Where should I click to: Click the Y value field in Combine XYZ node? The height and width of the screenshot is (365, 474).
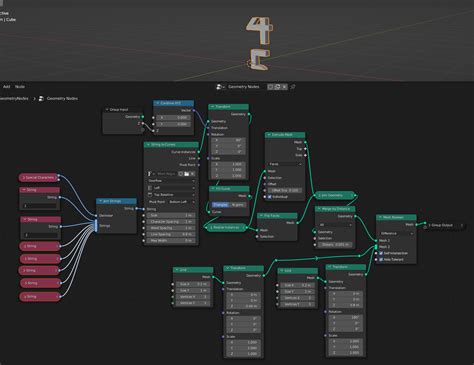pyautogui.click(x=174, y=124)
